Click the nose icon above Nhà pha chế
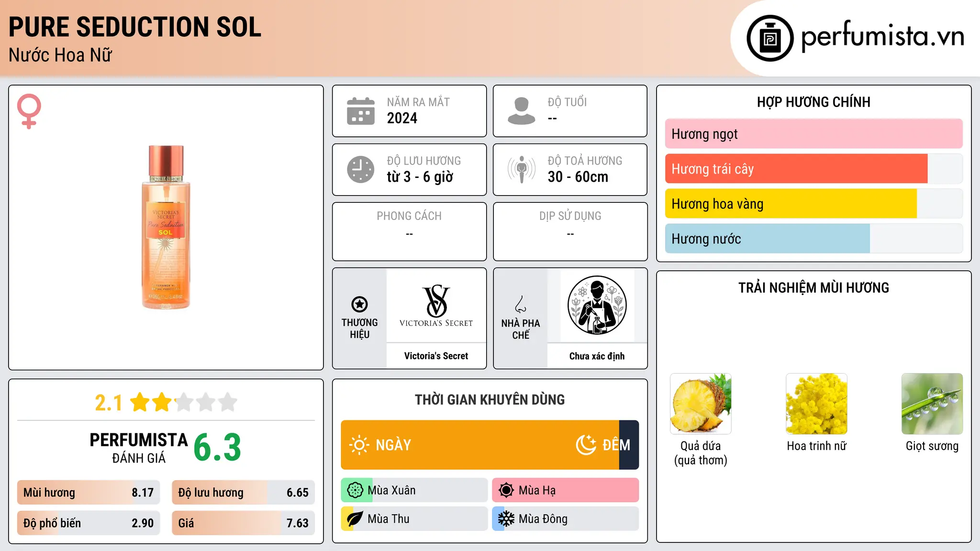This screenshot has height=551, width=980. [521, 304]
